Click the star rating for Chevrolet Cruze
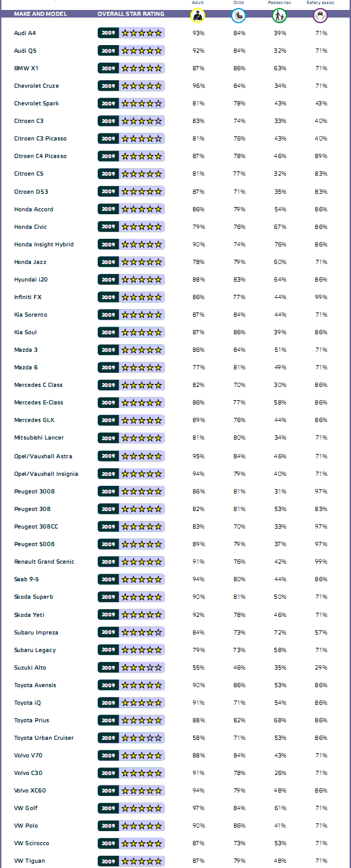 [142, 86]
